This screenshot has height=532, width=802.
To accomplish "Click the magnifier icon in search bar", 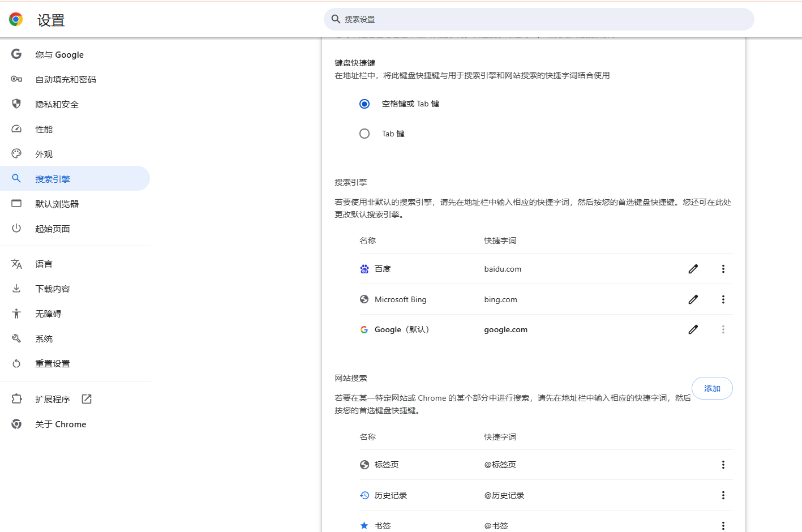I will point(336,19).
